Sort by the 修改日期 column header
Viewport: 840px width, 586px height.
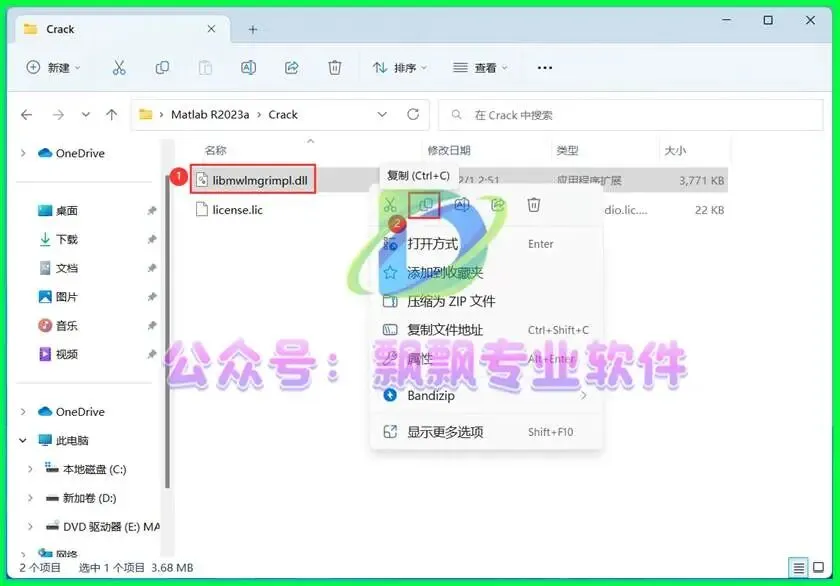pyautogui.click(x=449, y=151)
